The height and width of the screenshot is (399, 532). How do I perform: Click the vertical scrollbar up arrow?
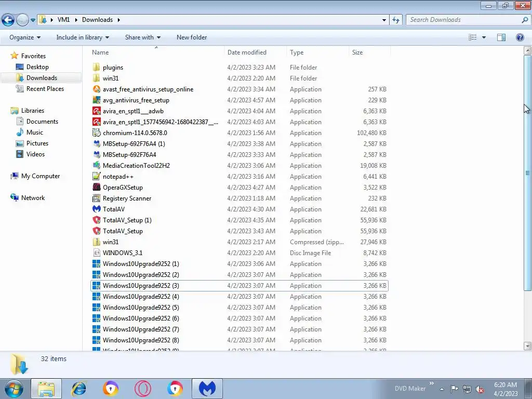pos(527,50)
